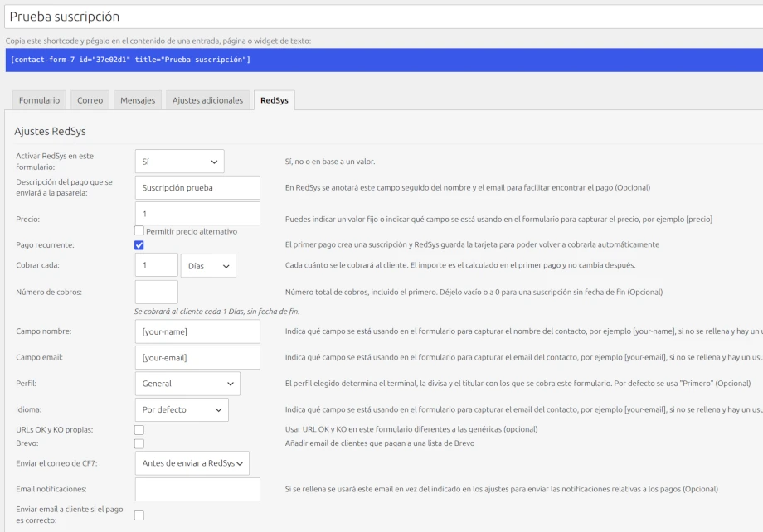The width and height of the screenshot is (763, 532).
Task: Open the Perfil dropdown showing General
Action: [187, 384]
